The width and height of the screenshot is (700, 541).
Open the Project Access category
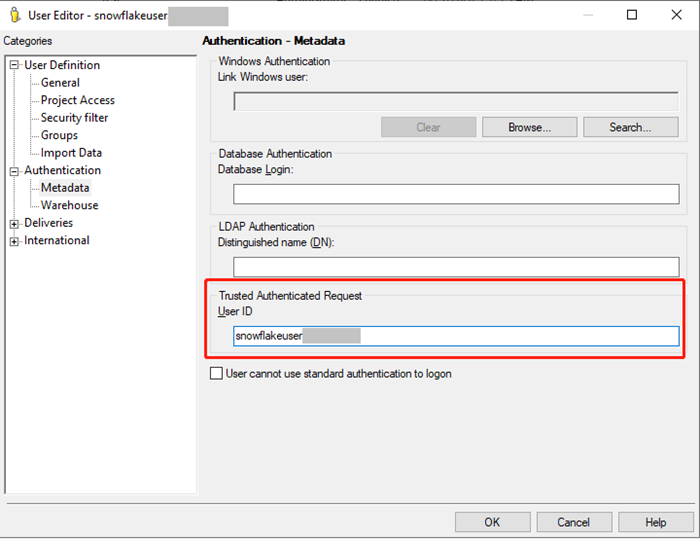77,100
